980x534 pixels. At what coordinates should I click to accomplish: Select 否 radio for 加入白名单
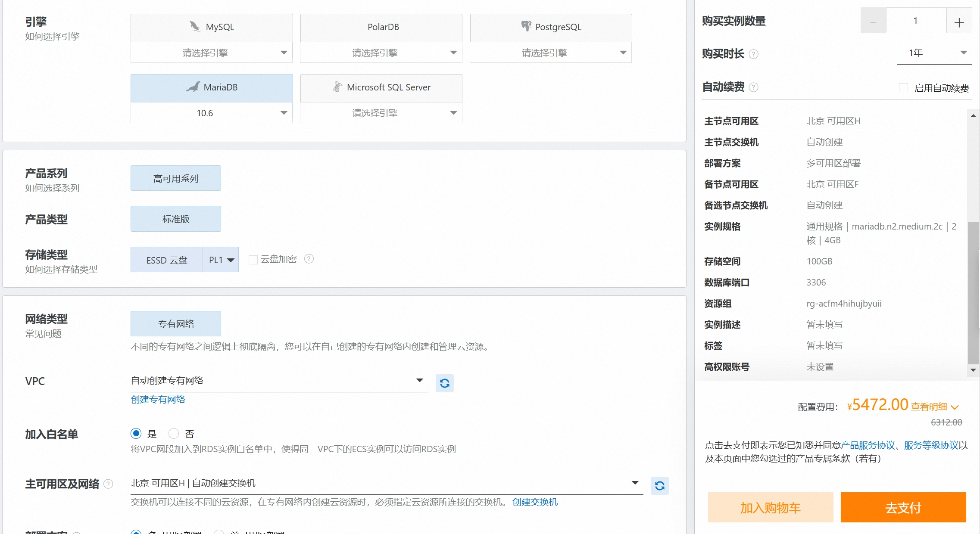(x=174, y=433)
